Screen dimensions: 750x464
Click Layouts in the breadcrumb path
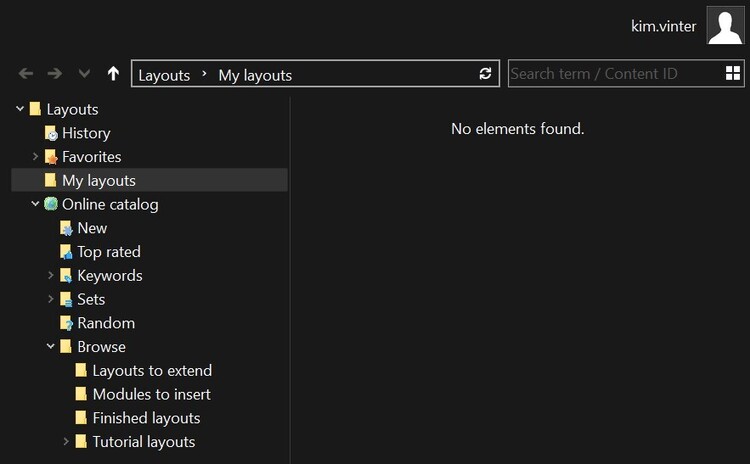(164, 75)
